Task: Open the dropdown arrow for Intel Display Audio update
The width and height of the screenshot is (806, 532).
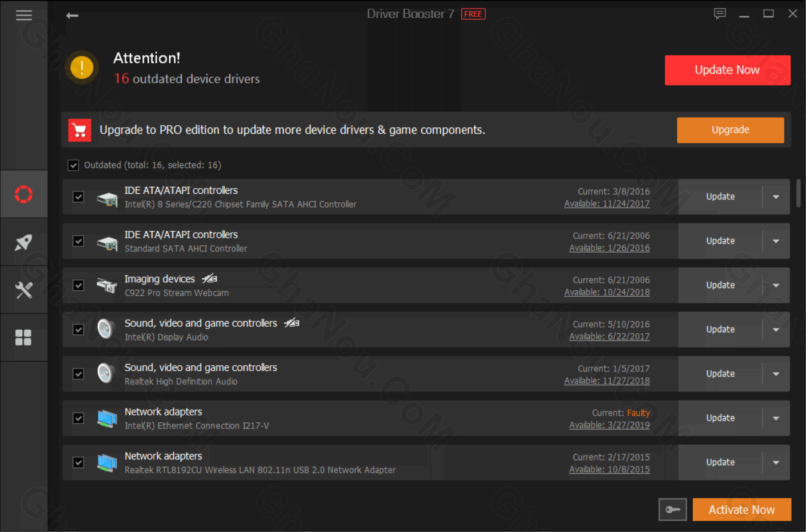Action: tap(776, 330)
